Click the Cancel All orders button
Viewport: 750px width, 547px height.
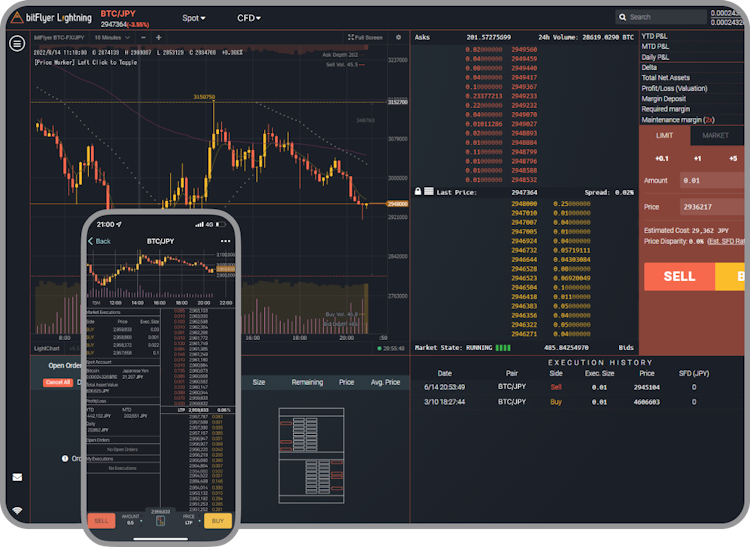[x=58, y=382]
